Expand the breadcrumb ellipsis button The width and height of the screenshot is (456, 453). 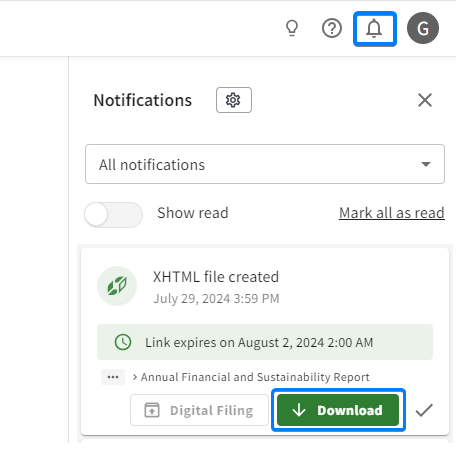coord(113,377)
